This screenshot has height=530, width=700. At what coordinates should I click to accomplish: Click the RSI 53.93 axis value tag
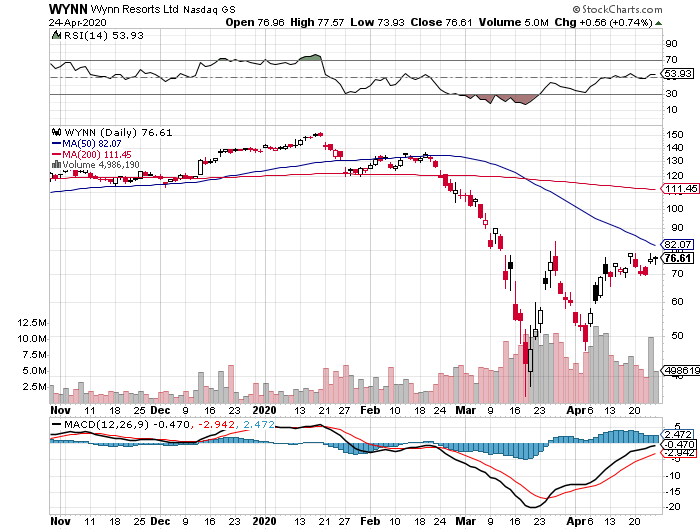pyautogui.click(x=678, y=74)
